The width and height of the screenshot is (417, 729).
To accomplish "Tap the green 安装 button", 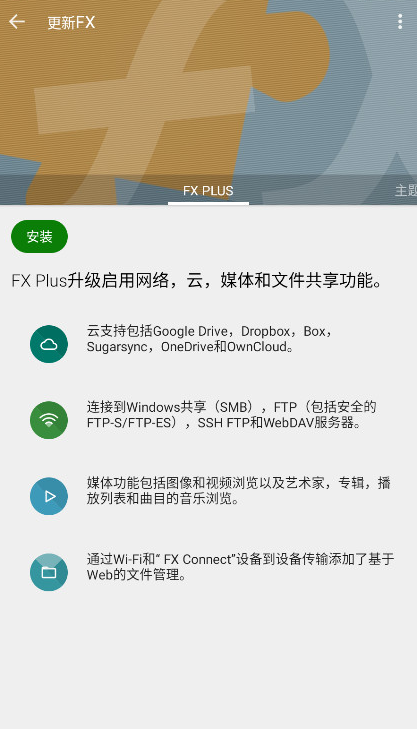I will [40, 237].
